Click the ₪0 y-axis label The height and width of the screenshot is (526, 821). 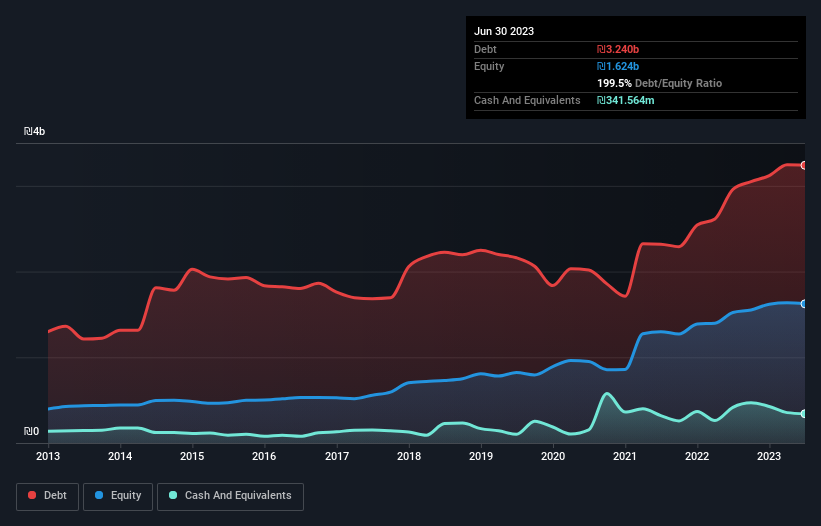coord(31,431)
